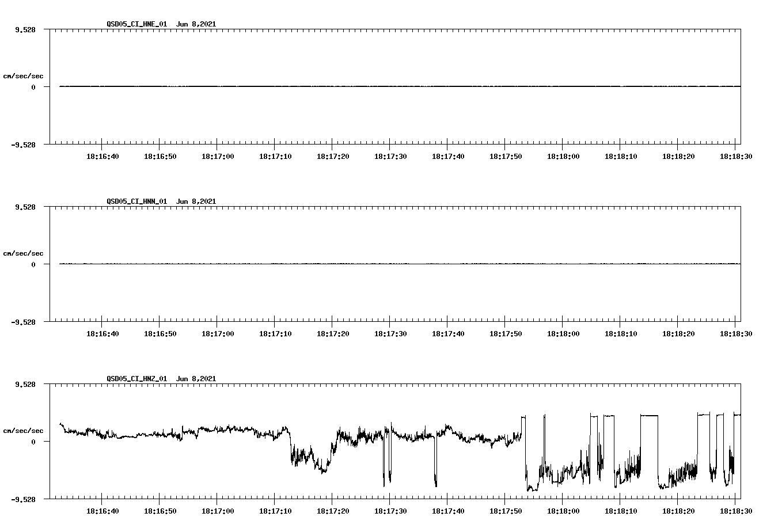Click the QSD05_CI_HNZ_01 plot title
The height and width of the screenshot is (532, 782).
tap(161, 379)
